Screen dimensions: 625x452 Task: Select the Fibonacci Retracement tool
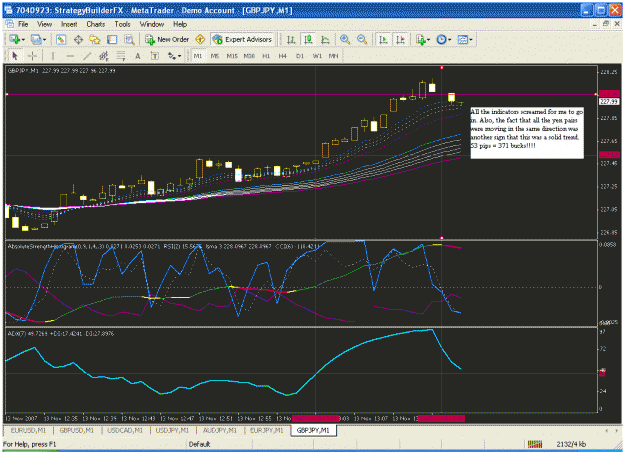pyautogui.click(x=121, y=56)
